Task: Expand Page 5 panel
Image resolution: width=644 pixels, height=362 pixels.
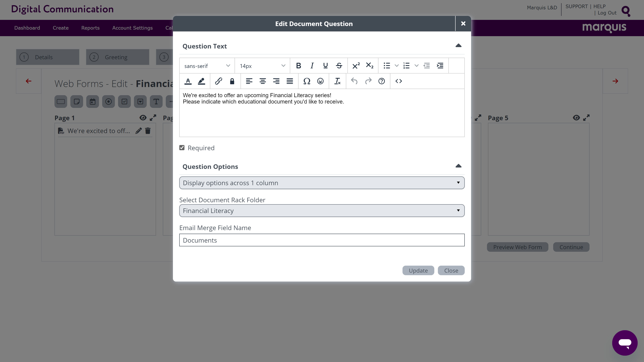Action: click(586, 118)
